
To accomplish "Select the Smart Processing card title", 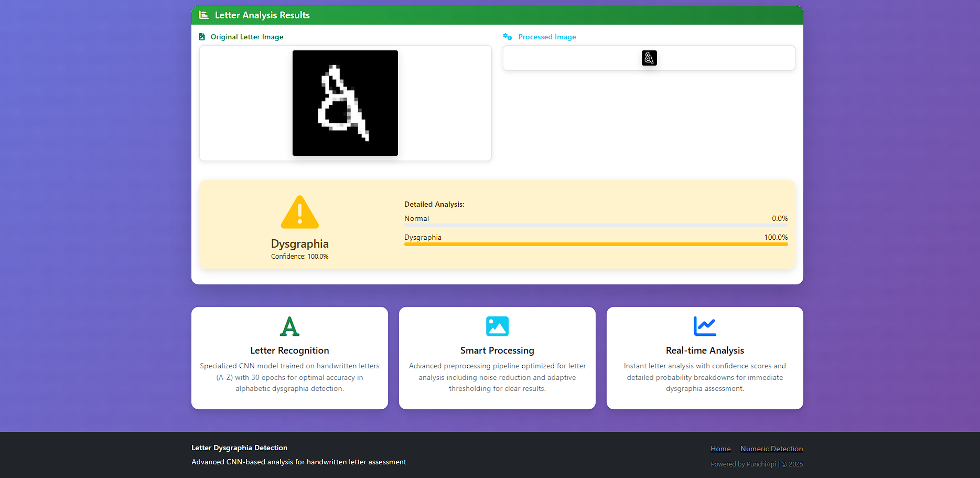I will pos(497,350).
